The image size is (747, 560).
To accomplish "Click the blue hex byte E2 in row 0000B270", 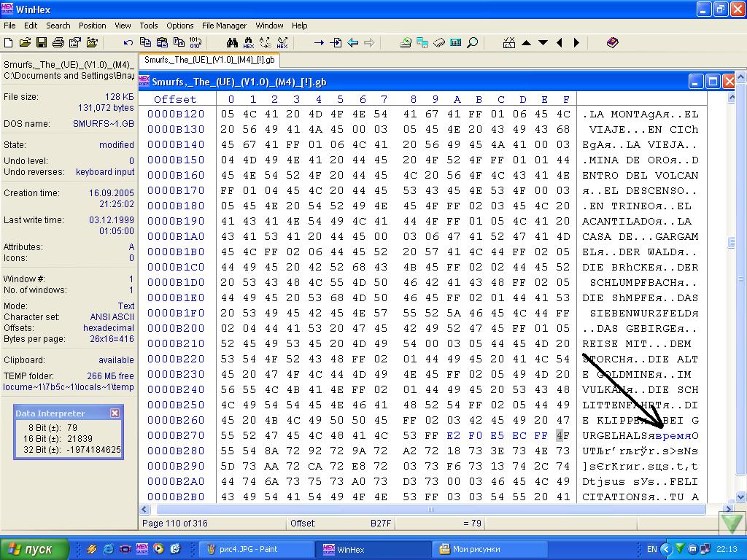I will click(453, 435).
